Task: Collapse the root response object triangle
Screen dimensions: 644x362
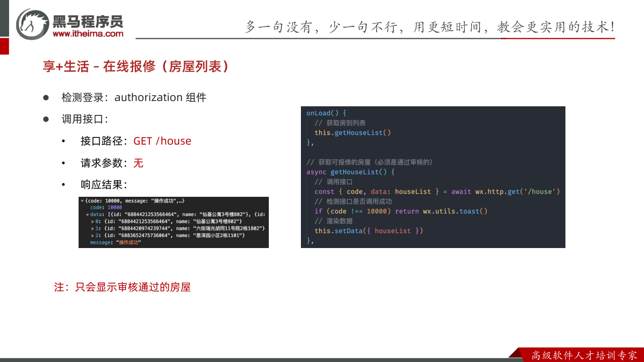Action: 82,201
